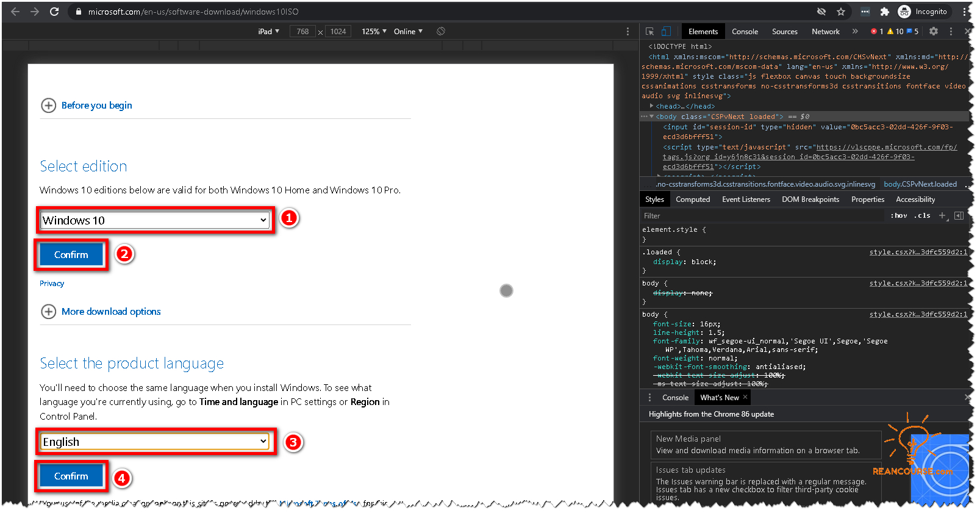Open the DevTools customize three-dot menu

(x=951, y=31)
